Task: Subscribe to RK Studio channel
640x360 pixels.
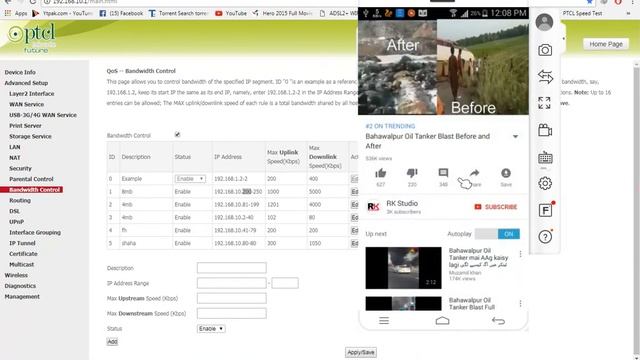Action: click(496, 207)
